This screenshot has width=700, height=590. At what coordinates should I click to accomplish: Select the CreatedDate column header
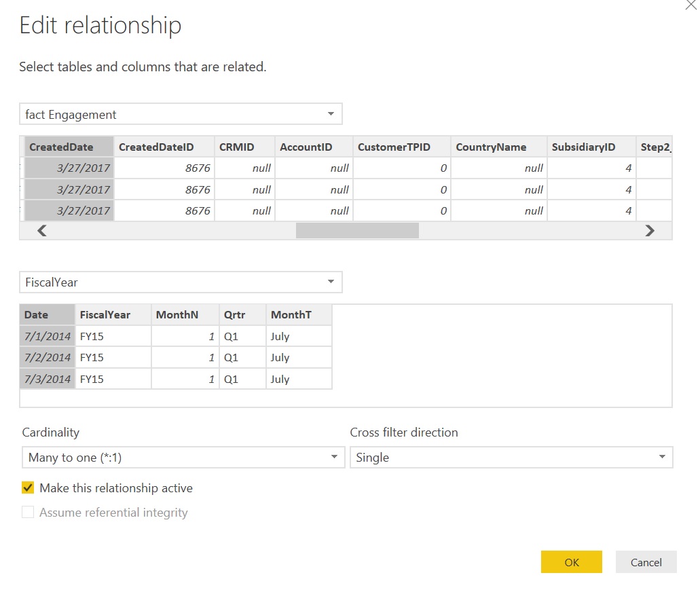click(x=69, y=147)
